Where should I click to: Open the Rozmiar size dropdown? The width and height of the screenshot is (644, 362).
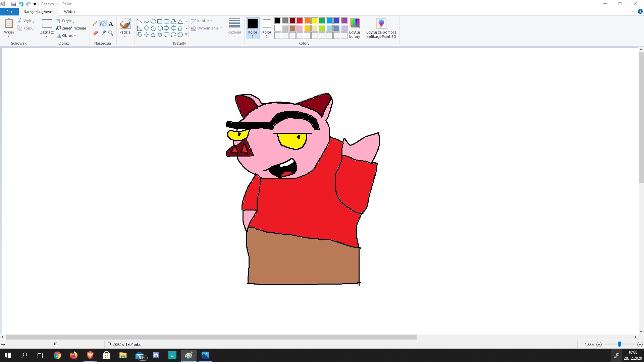[234, 28]
